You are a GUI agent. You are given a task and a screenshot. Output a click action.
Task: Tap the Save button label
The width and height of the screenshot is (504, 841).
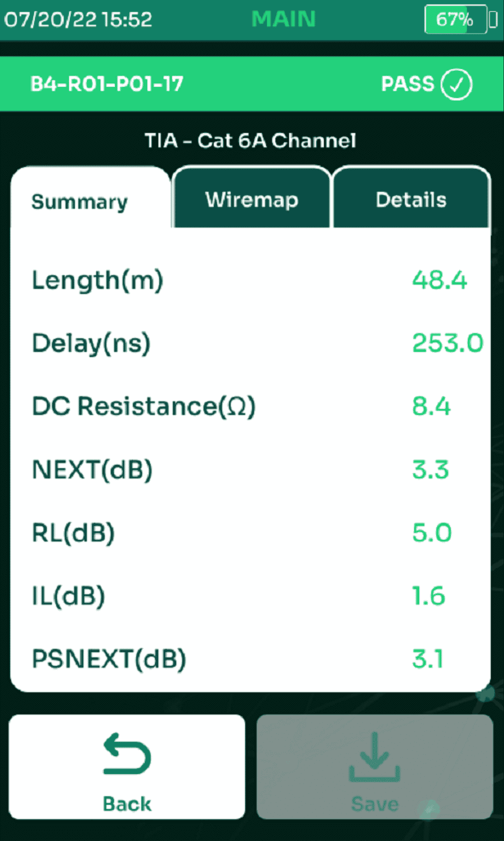pos(375,804)
